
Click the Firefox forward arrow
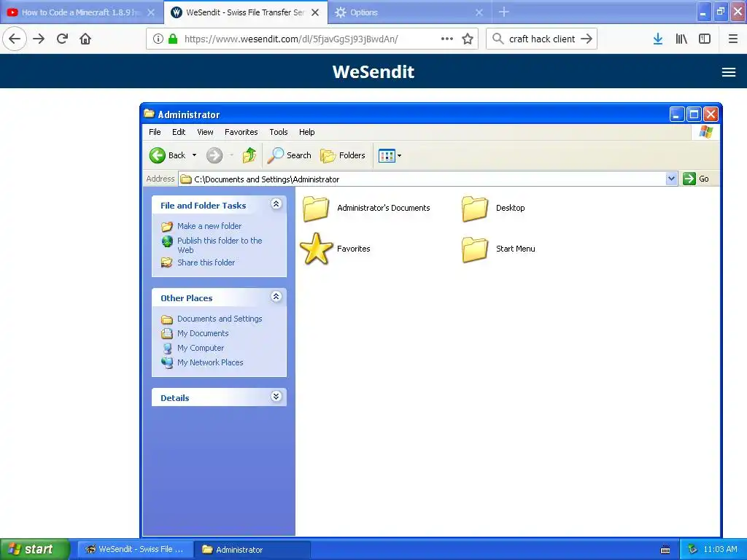[x=39, y=39]
